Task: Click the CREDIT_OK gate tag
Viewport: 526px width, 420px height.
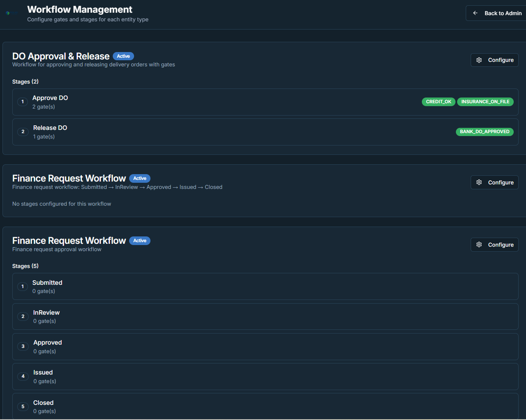Action: [438, 102]
